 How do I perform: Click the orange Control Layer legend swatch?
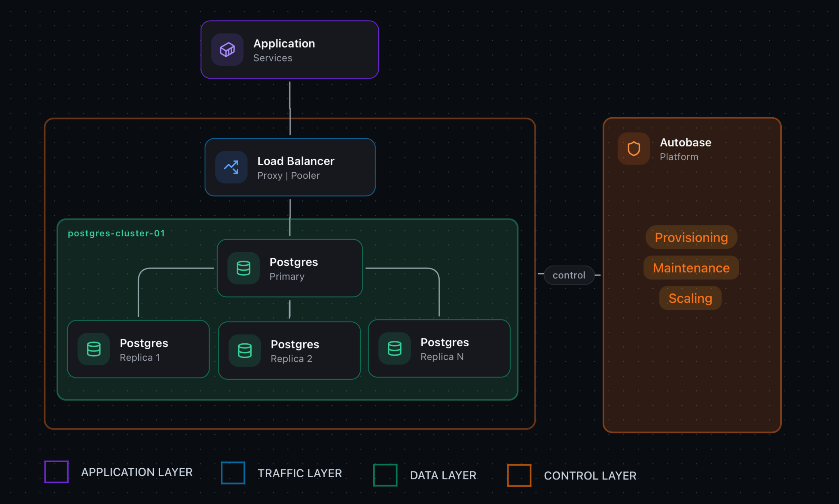[x=519, y=475]
